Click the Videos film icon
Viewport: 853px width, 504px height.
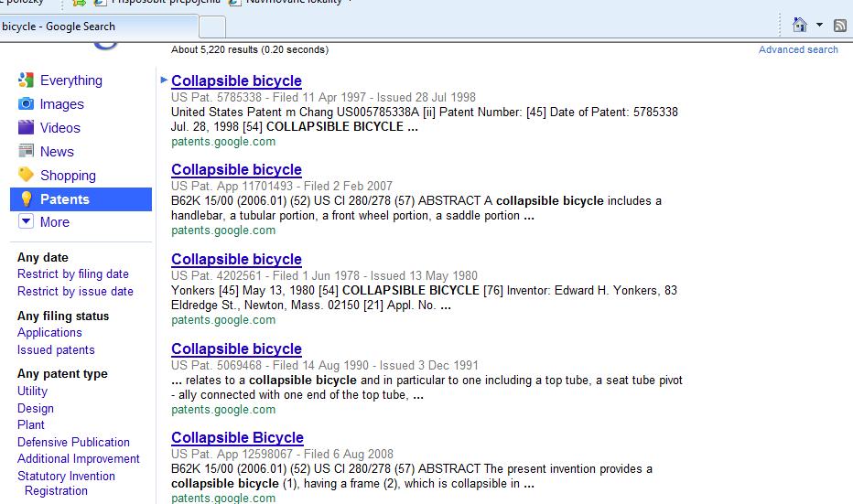[26, 127]
